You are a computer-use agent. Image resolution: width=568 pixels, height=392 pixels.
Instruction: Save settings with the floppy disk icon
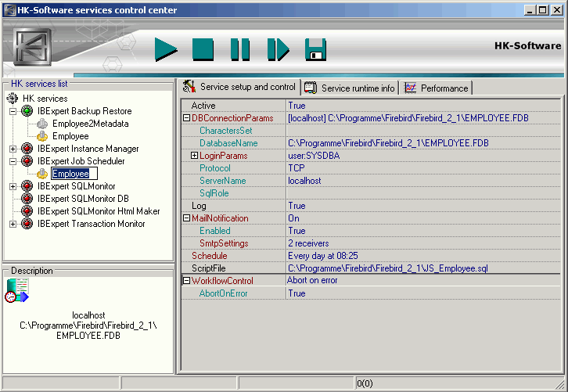tap(315, 49)
